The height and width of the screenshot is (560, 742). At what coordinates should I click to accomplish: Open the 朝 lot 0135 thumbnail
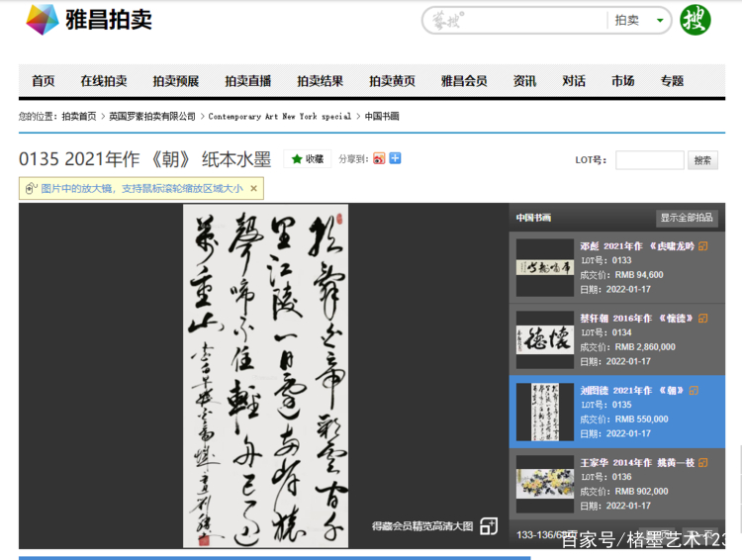tap(545, 412)
